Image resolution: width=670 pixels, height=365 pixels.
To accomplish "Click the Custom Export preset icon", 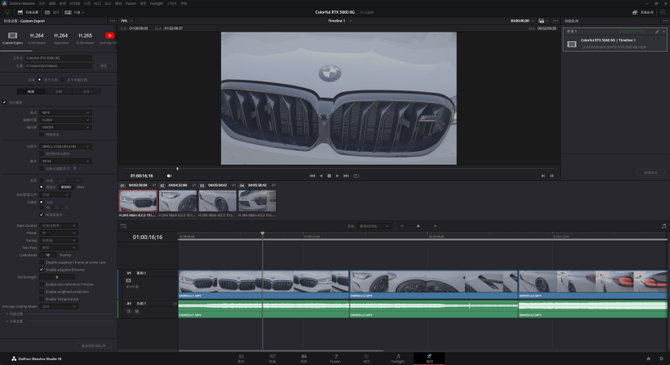I will click(12, 35).
